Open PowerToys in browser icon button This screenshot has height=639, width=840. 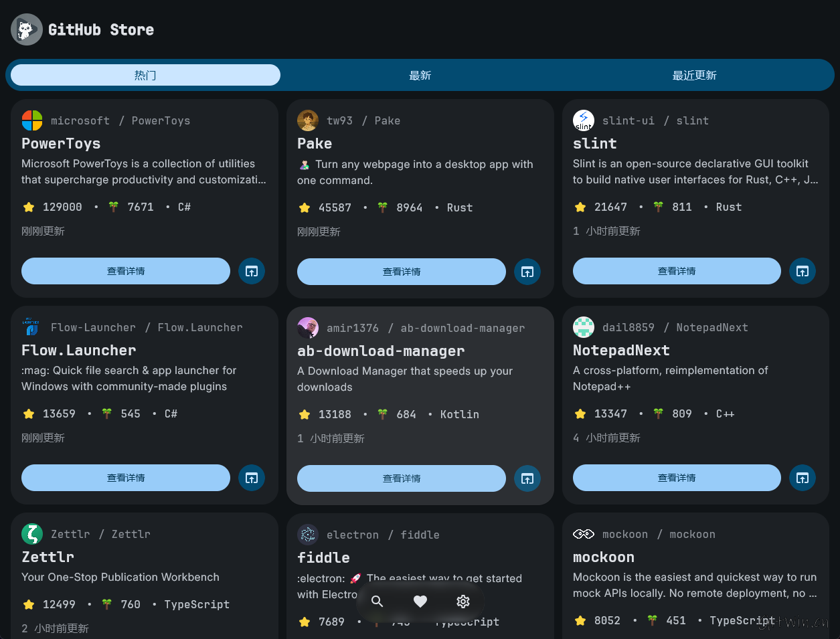[252, 271]
